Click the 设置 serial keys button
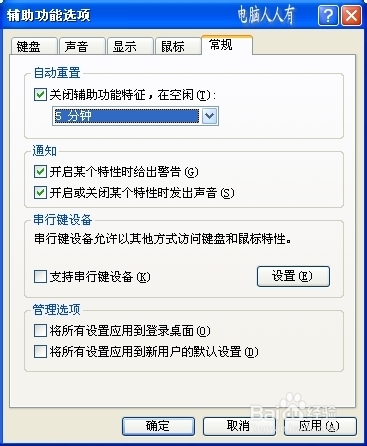Screen dimensions: 367x446 (x=293, y=276)
